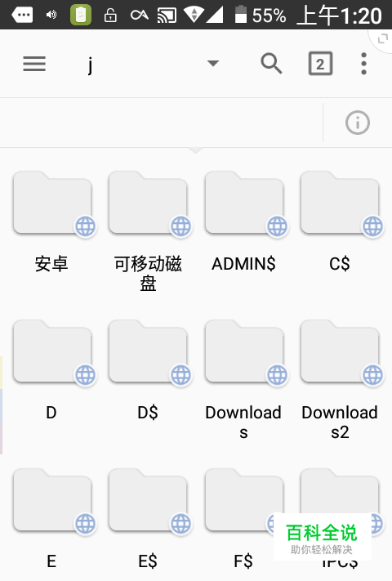Tap the open padlock status icon
The height and width of the screenshot is (581, 392).
tap(110, 16)
